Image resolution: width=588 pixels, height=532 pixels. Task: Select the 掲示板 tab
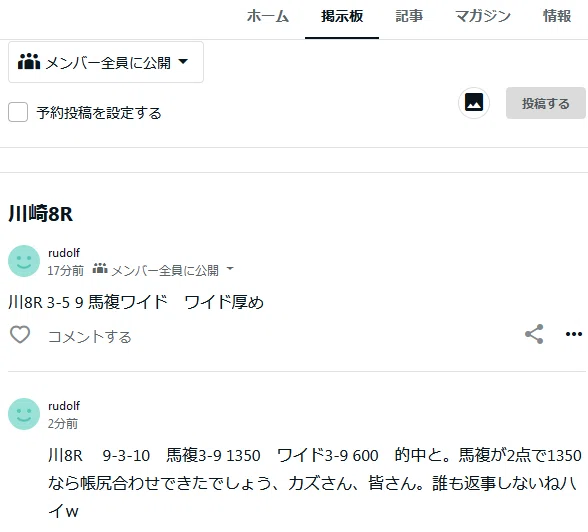[342, 16]
